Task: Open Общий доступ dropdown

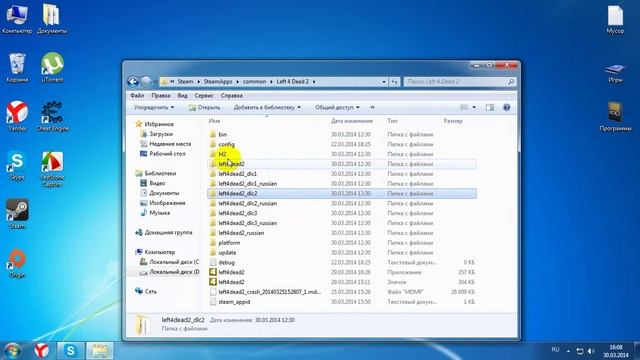Action: point(337,107)
